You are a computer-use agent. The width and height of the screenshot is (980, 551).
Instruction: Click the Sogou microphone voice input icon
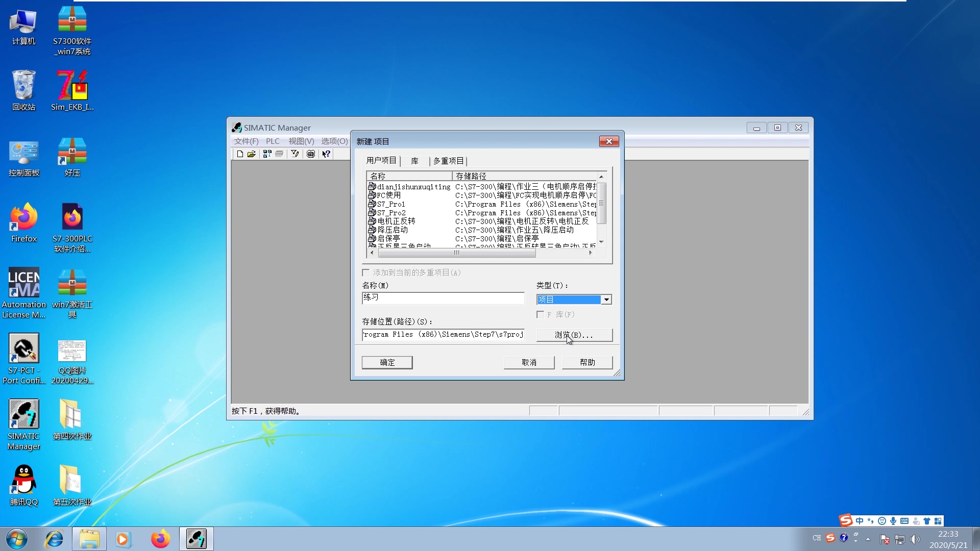893,521
